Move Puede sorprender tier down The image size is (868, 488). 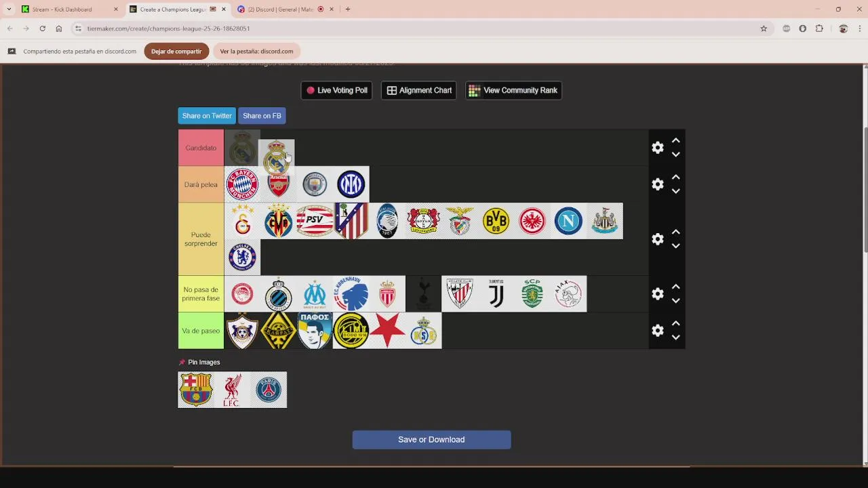point(676,246)
